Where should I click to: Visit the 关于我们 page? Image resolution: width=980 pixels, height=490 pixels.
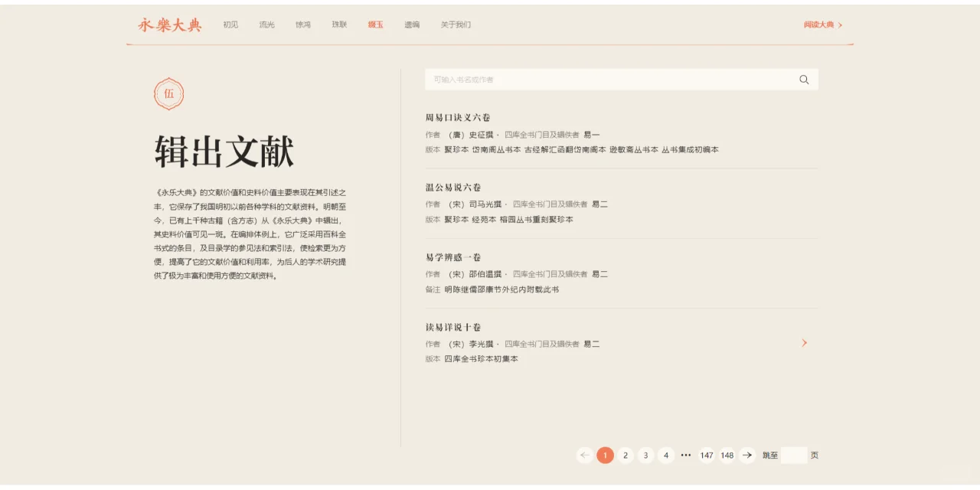(456, 24)
